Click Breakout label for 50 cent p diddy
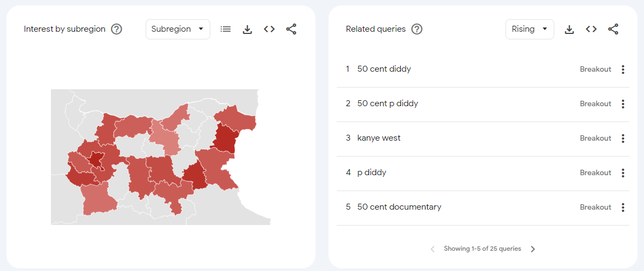Image resolution: width=644 pixels, height=271 pixels. coord(596,104)
